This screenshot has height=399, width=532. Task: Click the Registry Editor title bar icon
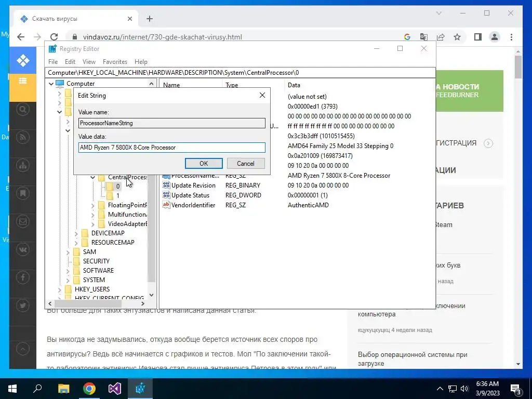(52, 48)
